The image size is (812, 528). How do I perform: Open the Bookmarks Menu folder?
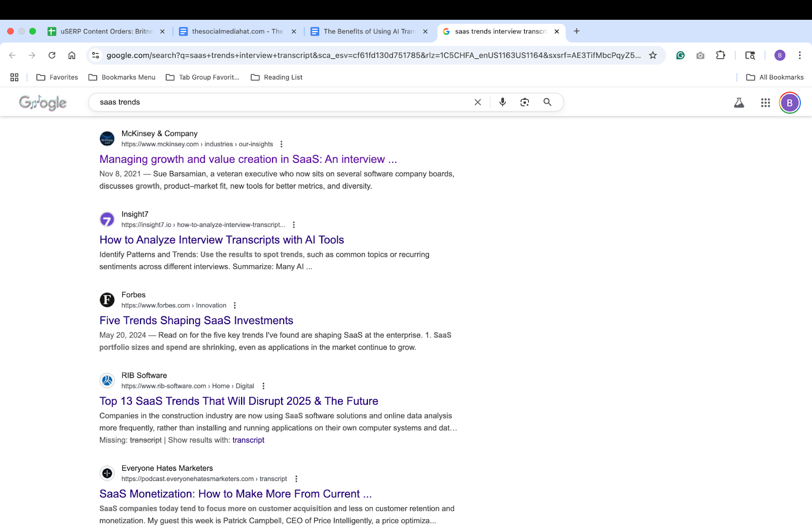coord(122,77)
